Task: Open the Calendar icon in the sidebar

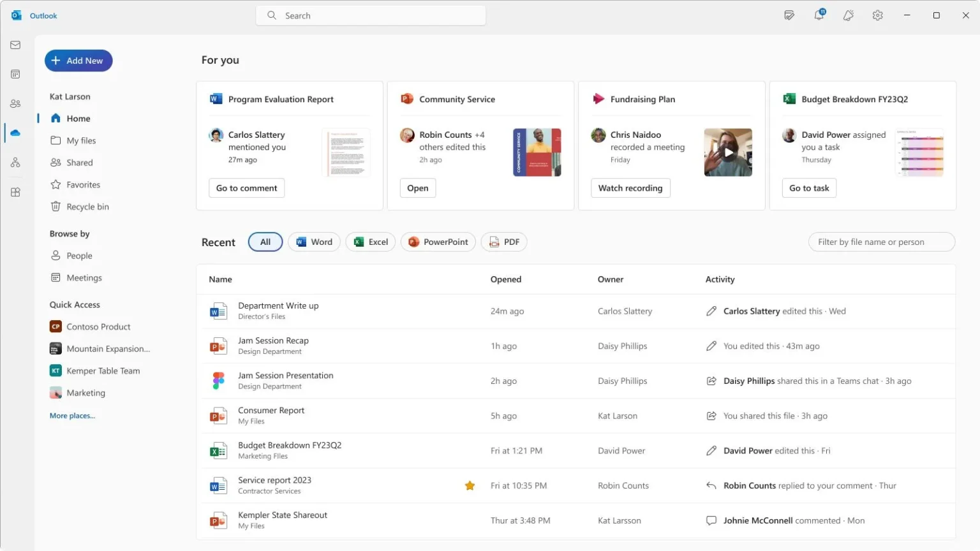Action: (x=15, y=74)
